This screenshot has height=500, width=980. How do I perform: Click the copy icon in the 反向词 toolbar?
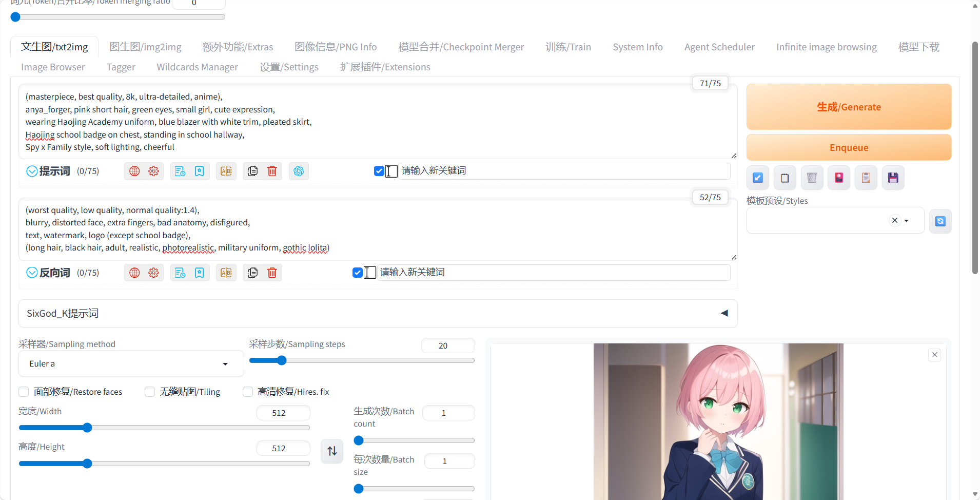pyautogui.click(x=252, y=273)
